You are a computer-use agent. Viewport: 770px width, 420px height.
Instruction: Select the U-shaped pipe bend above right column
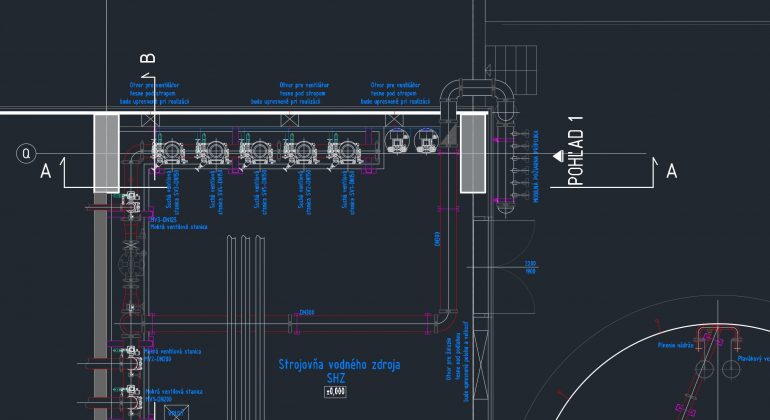tap(480, 95)
